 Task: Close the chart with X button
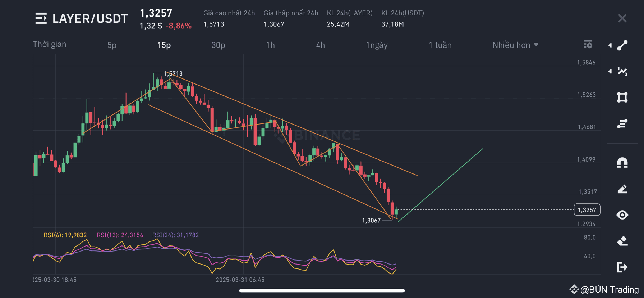point(622,18)
